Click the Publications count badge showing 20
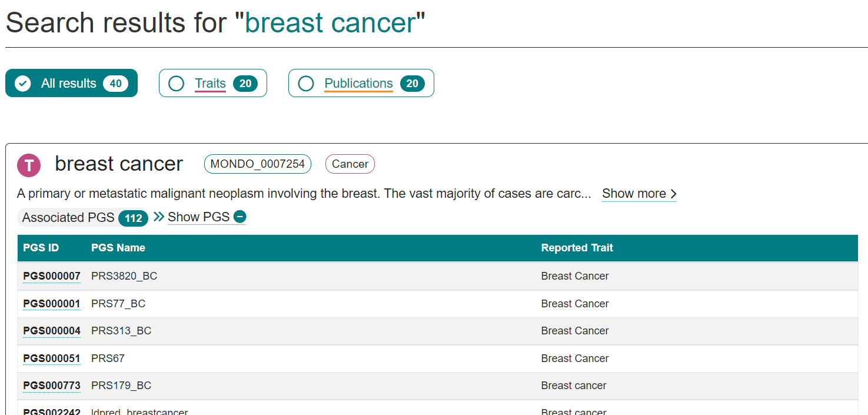 [x=413, y=83]
